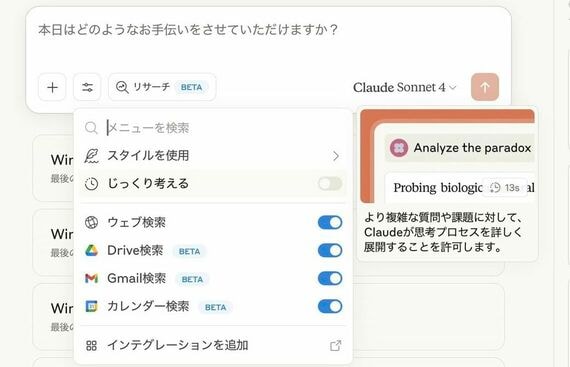Expand the スタイルを使用 submenu chevron
This screenshot has height=367, width=570.
(x=336, y=156)
